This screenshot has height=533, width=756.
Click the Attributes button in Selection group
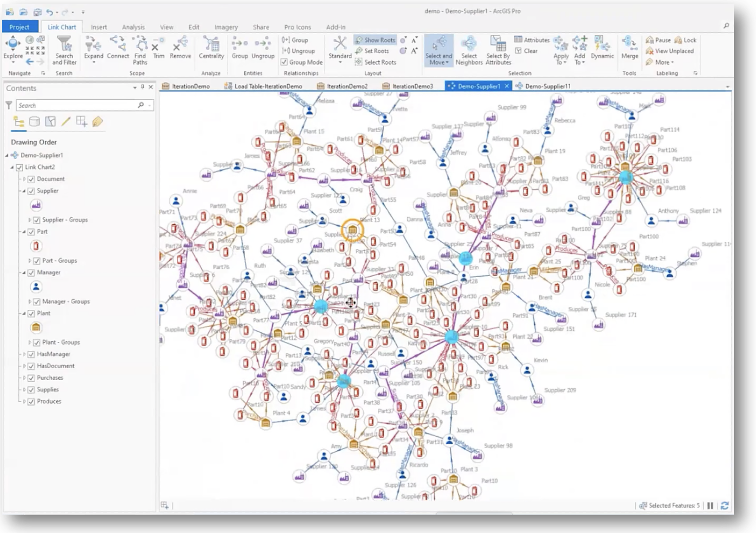click(x=532, y=40)
